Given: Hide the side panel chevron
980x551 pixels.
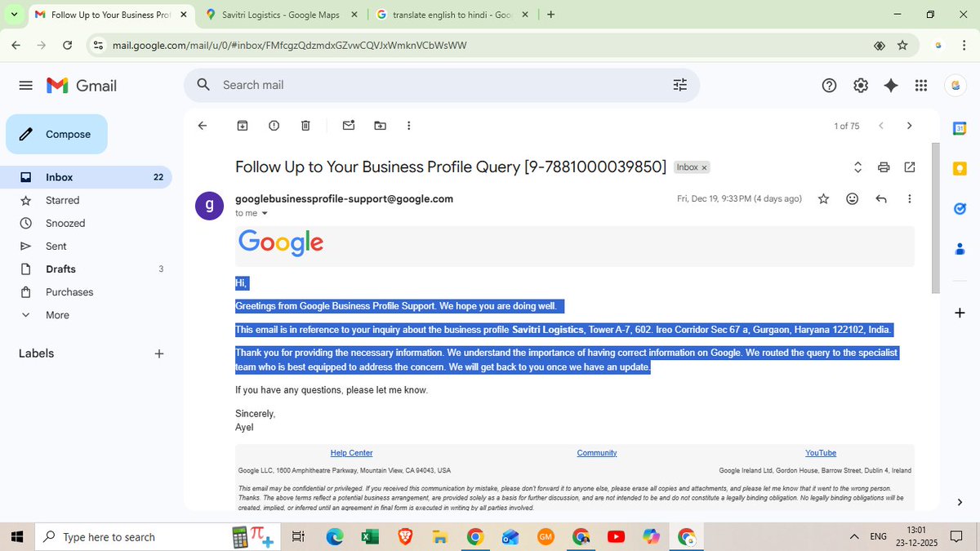Looking at the screenshot, I should [x=960, y=502].
